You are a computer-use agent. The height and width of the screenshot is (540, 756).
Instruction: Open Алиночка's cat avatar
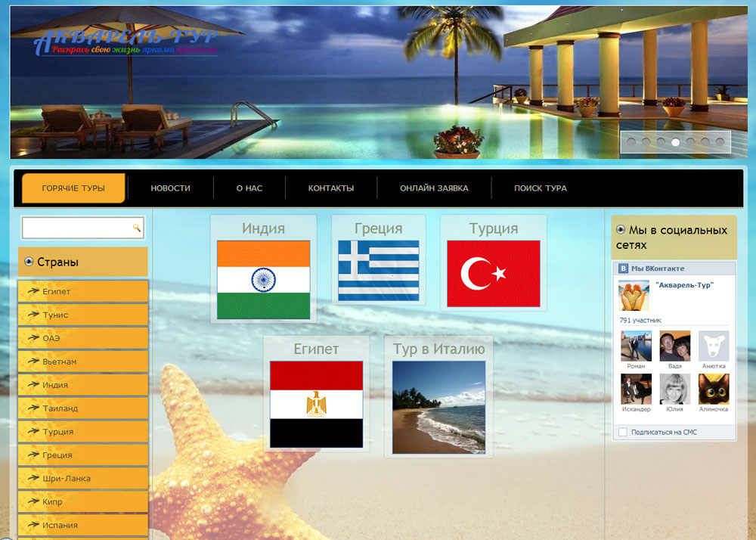[x=714, y=389]
